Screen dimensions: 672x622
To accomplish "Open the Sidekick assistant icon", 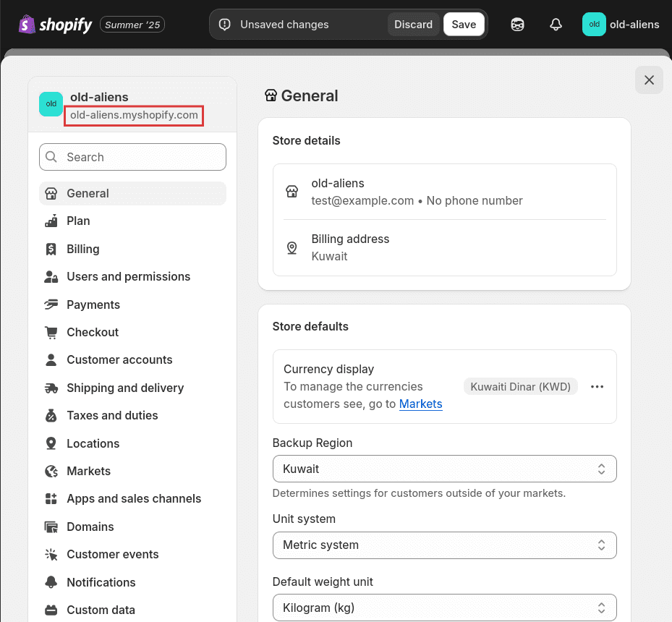I will (x=517, y=25).
